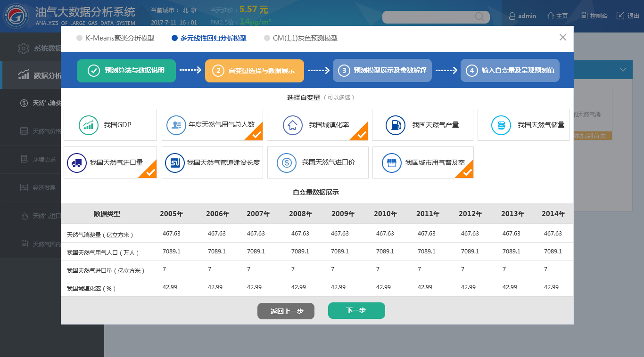Click the 天然气消费 dollar icon in sidebar

(x=24, y=103)
